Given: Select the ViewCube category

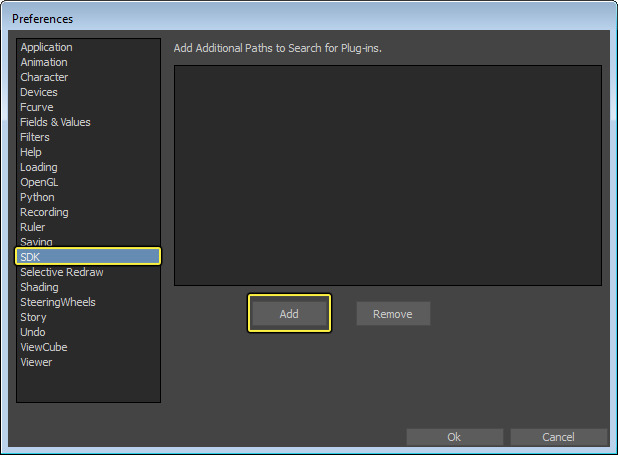Looking at the screenshot, I should (44, 347).
